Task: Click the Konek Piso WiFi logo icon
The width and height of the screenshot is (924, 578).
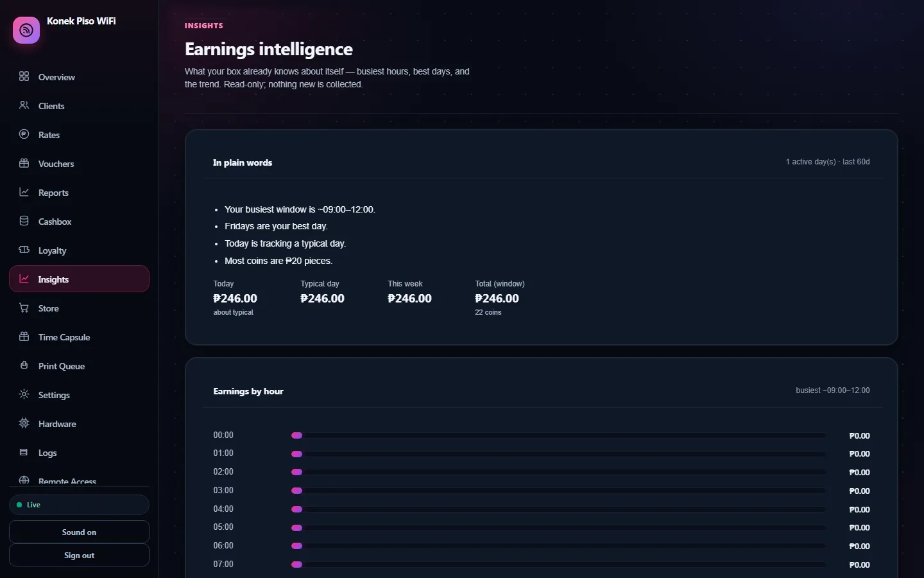Action: [26, 30]
